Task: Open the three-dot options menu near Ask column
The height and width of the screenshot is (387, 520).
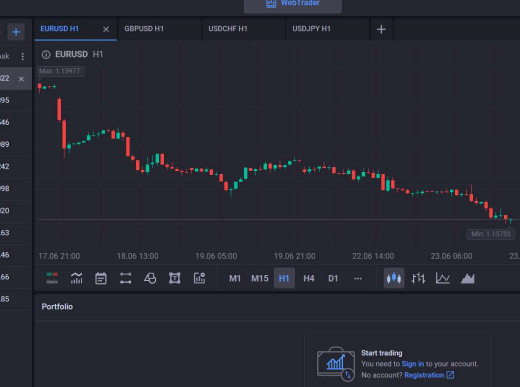Action: coord(23,56)
